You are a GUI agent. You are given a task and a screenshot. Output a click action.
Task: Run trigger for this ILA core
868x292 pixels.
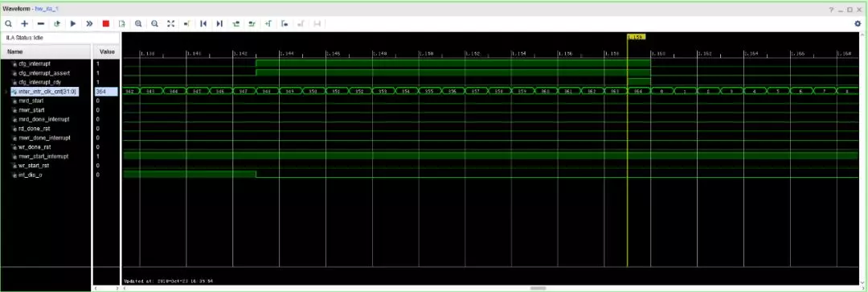click(73, 24)
